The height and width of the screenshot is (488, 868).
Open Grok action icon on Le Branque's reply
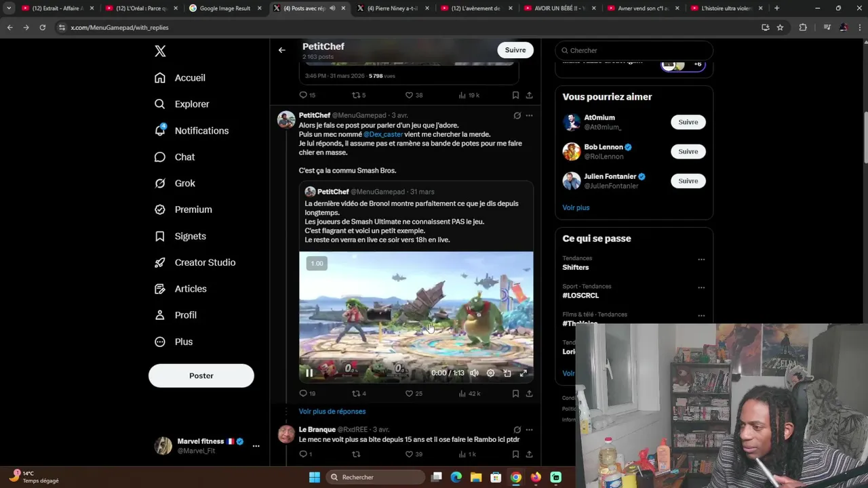(x=517, y=430)
